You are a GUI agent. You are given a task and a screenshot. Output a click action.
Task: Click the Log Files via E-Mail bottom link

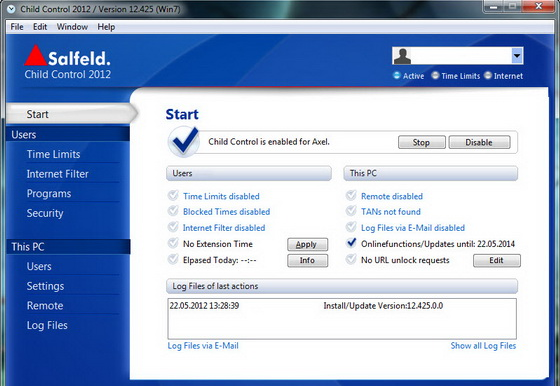pos(203,346)
